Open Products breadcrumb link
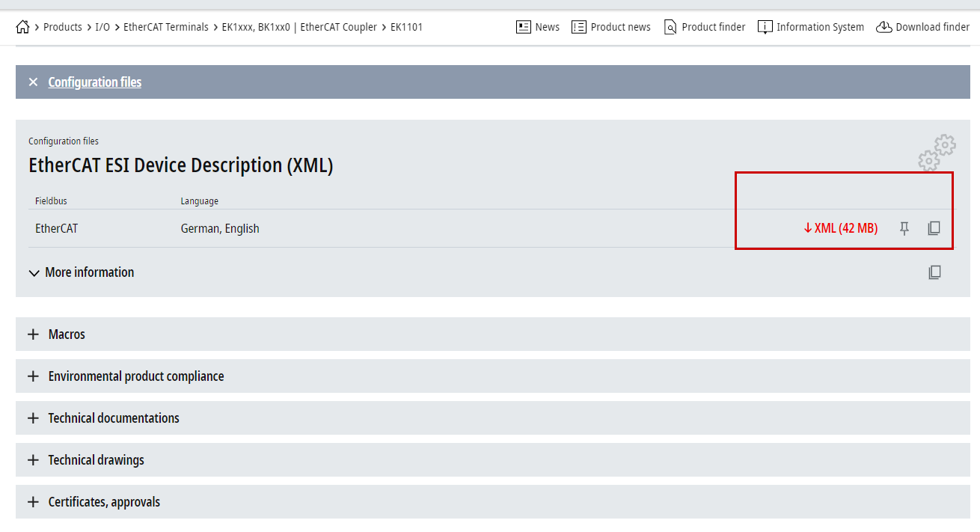The height and width of the screenshot is (532, 980). point(63,27)
